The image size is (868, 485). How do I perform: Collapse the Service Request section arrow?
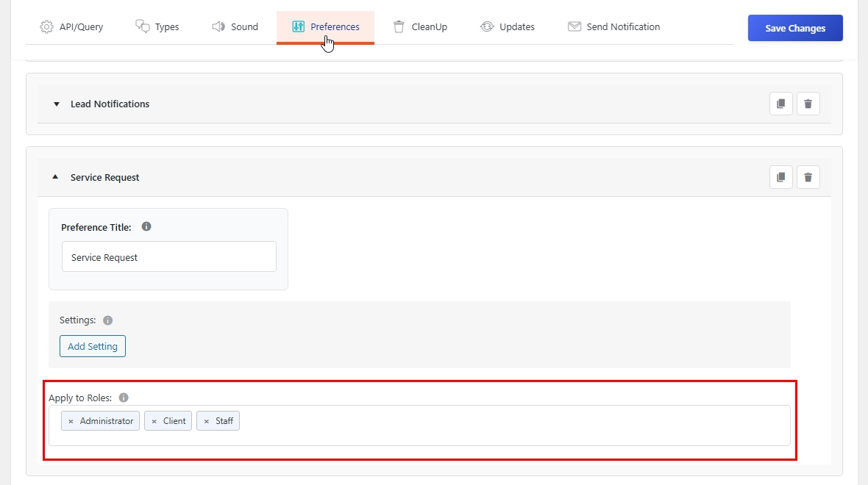55,177
